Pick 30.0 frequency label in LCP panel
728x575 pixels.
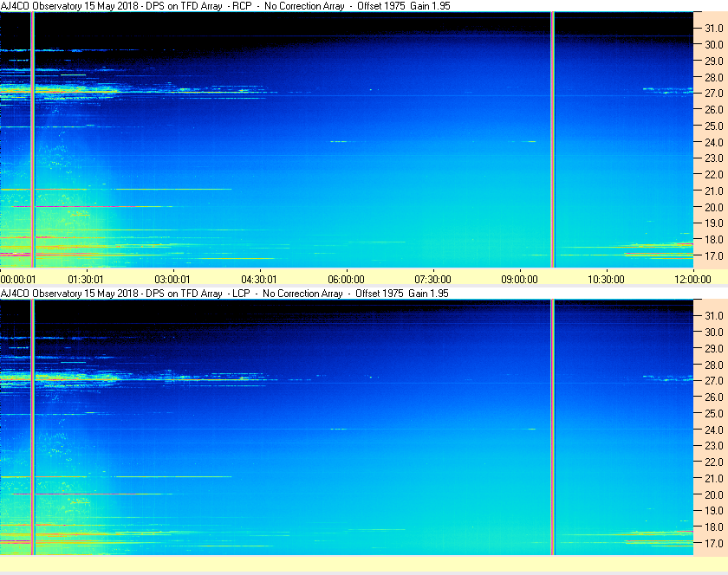click(x=714, y=332)
